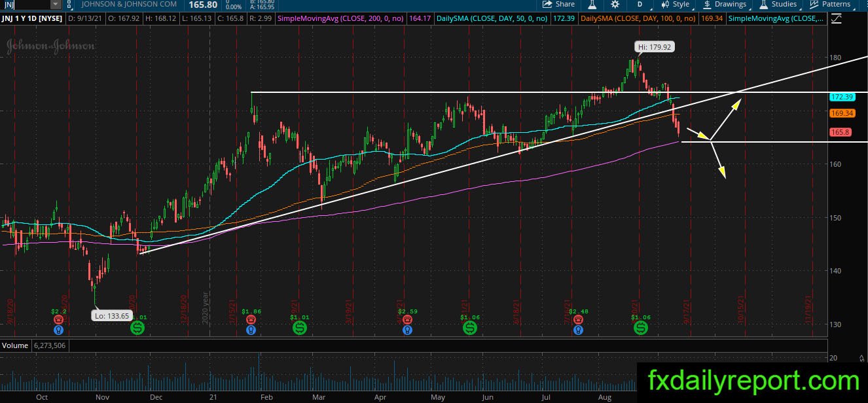Click the blue lightbulb icon below $2.59 earnings
The width and height of the screenshot is (868, 403).
[x=407, y=331]
